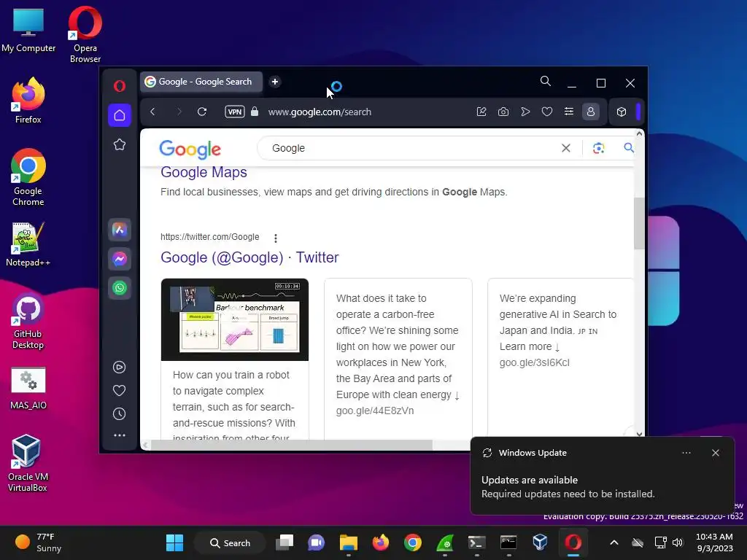Take a snapshot with camera icon
This screenshot has width=747, height=560.
pos(503,112)
